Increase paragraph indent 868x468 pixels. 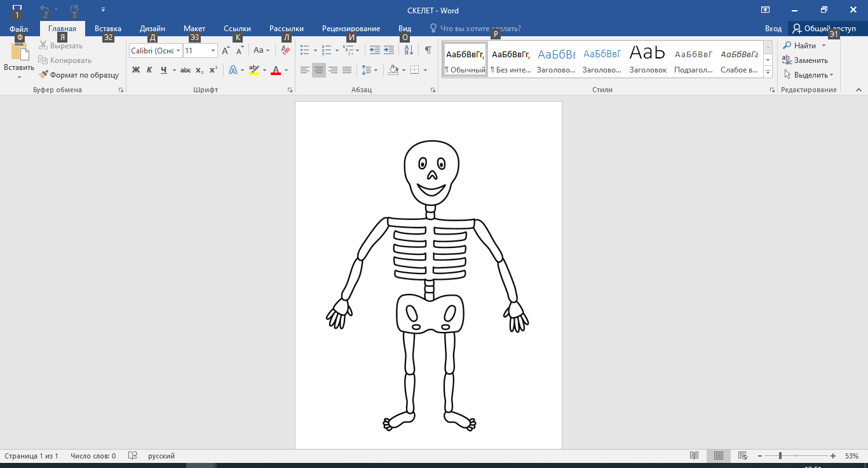pos(389,50)
